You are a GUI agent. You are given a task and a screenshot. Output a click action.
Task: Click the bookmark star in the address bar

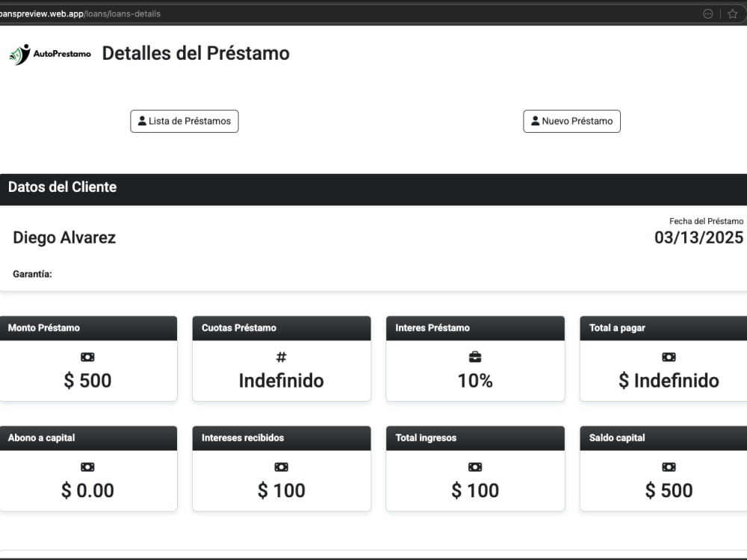pos(733,13)
